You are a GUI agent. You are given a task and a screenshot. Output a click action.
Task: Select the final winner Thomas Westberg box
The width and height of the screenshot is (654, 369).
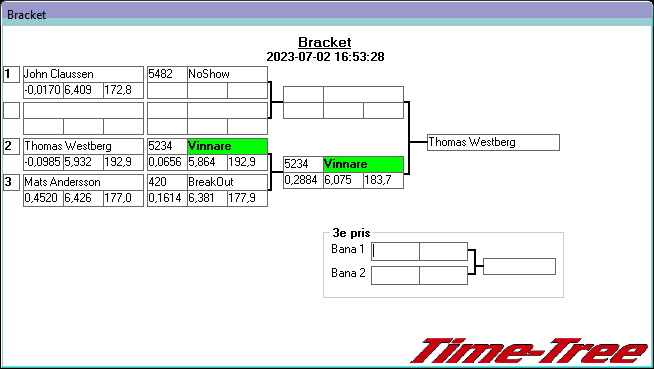point(493,142)
